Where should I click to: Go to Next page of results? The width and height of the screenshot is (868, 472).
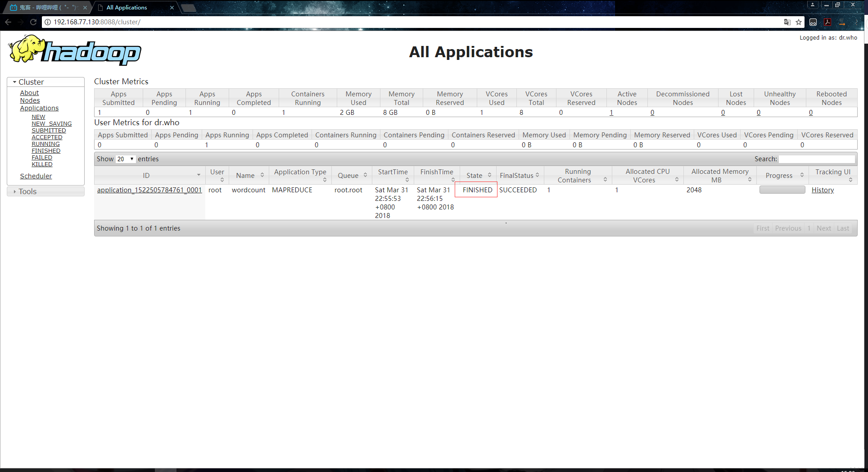pyautogui.click(x=824, y=228)
